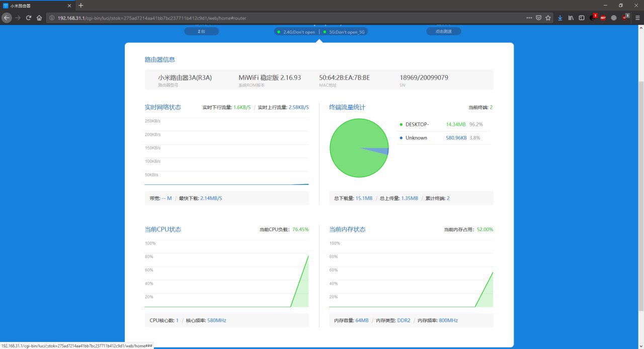Click the 终端流量统计 heading

pos(347,107)
